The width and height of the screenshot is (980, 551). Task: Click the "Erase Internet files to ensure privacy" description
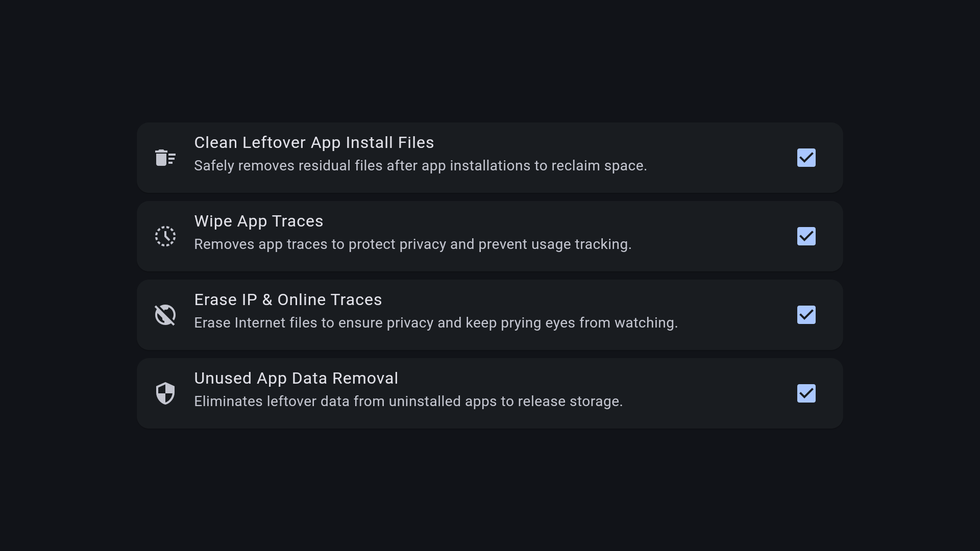point(435,323)
